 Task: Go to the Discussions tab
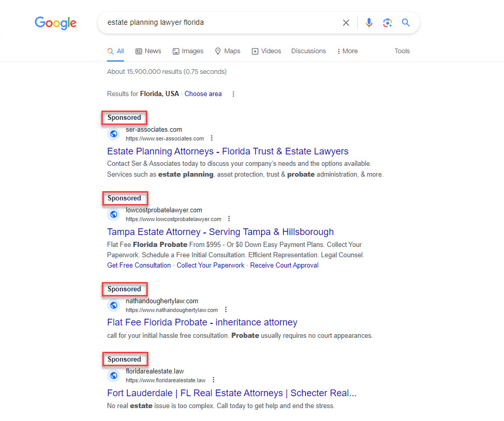tap(309, 51)
